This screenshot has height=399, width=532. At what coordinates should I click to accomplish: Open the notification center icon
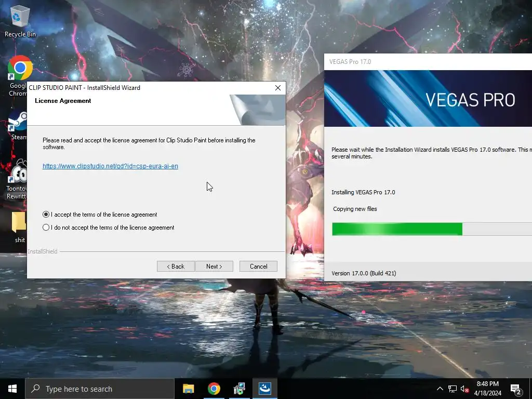[516, 389]
